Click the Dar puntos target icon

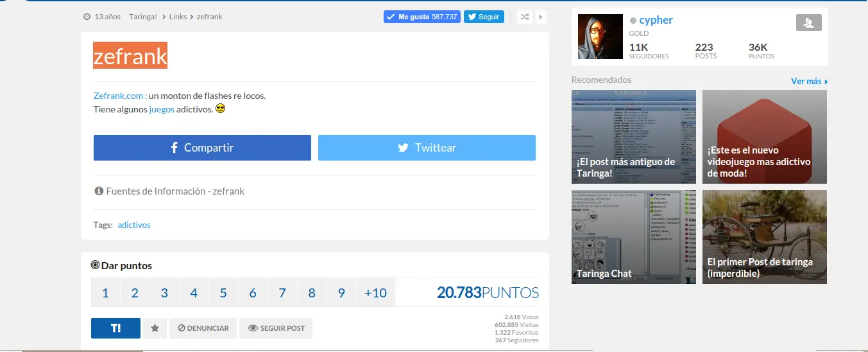pos(95,265)
